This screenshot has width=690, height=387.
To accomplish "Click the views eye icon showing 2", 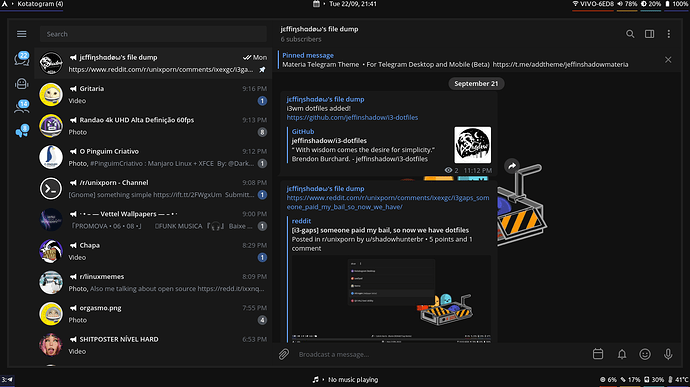I will click(x=448, y=170).
